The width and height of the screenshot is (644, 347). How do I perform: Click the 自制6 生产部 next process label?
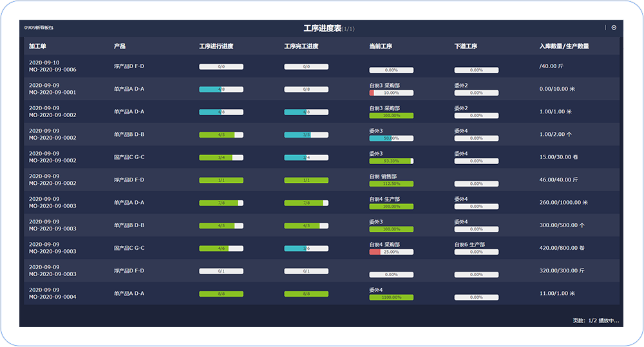[x=469, y=245]
